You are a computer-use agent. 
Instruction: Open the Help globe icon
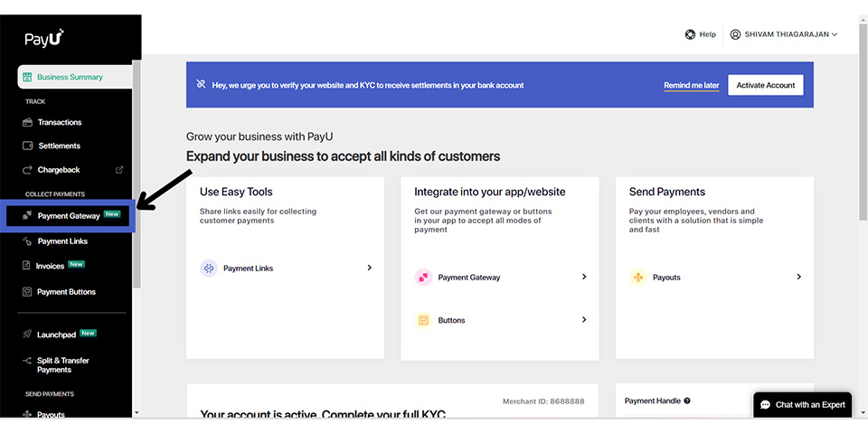tap(690, 34)
